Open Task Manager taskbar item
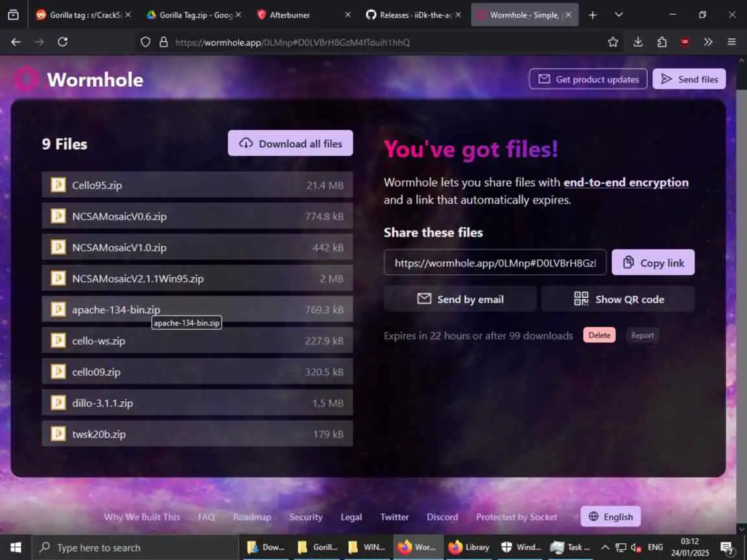The width and height of the screenshot is (747, 560). tap(570, 548)
